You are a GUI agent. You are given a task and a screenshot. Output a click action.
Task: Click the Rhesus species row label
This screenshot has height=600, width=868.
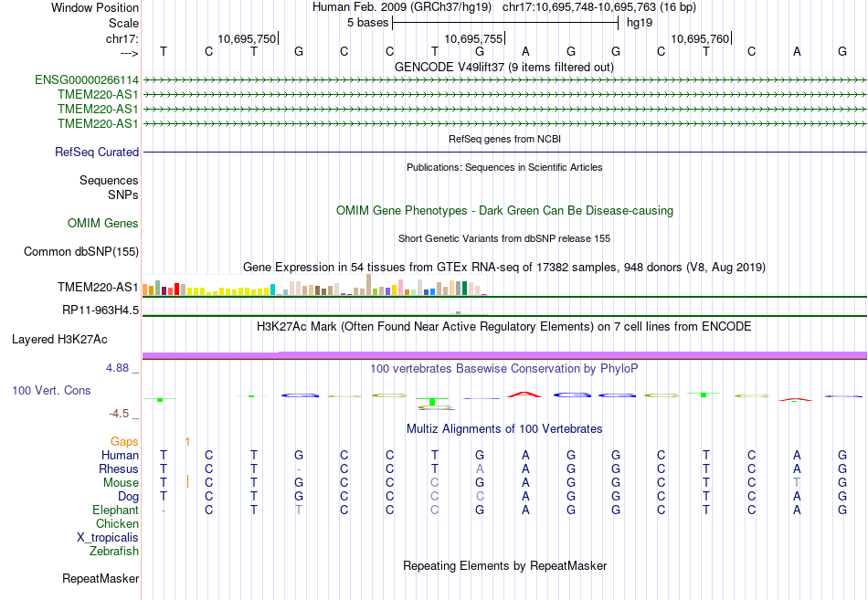pos(119,468)
